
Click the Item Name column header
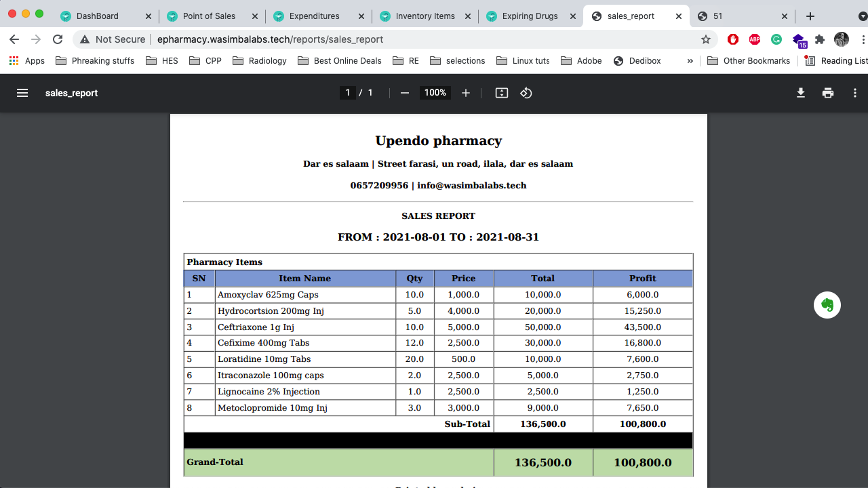click(305, 279)
